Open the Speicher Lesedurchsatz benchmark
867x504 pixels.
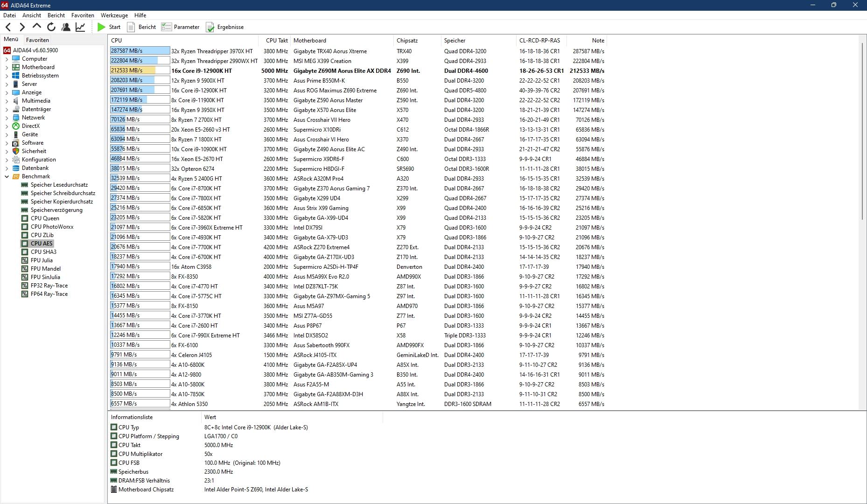pos(59,185)
